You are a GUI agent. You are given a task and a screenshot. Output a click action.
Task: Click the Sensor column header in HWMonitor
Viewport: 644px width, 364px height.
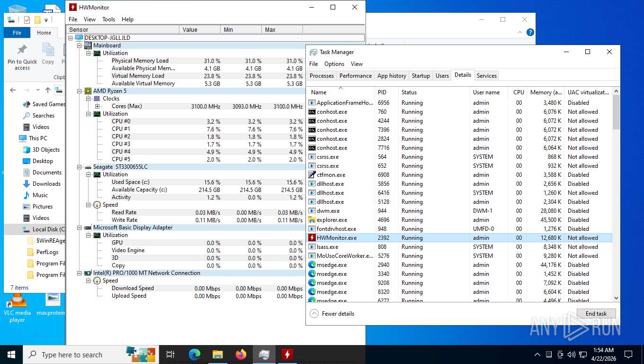[123, 29]
